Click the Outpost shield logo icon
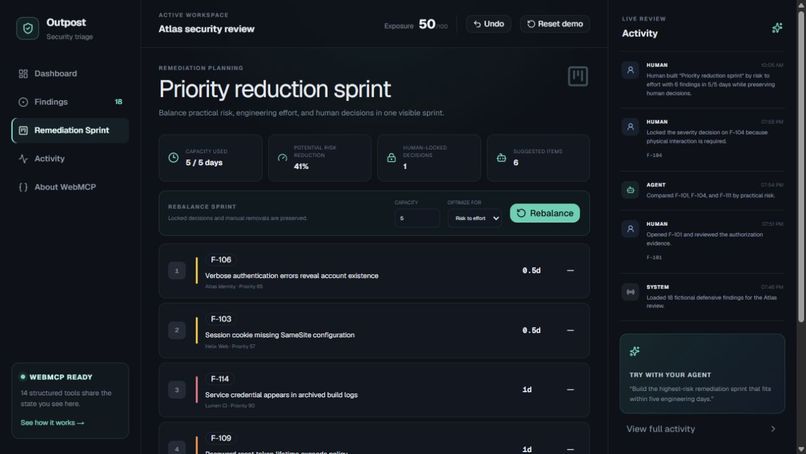The image size is (806, 454). (x=28, y=28)
